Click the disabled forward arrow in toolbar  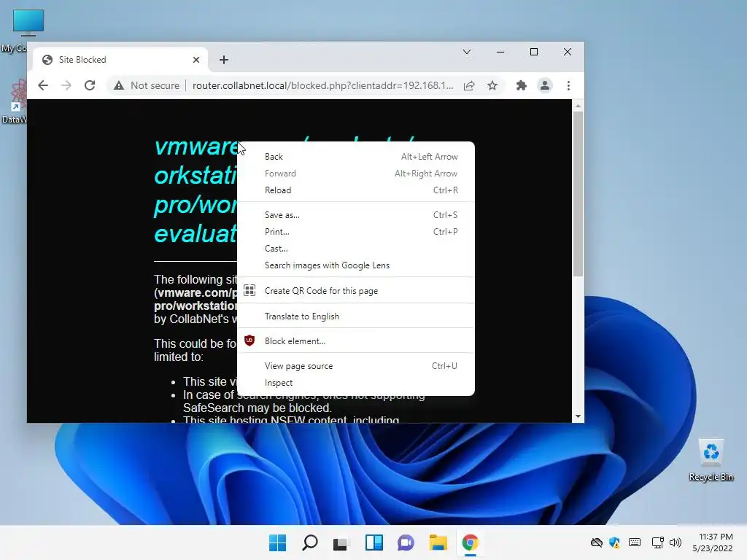[x=66, y=86]
